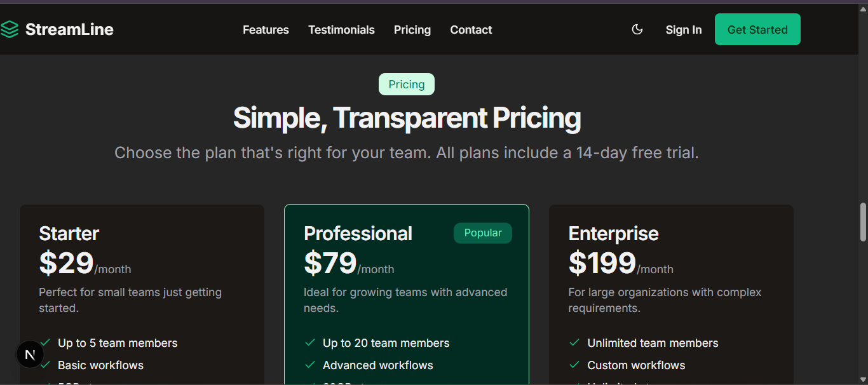868x385 pixels.
Task: Click the Popular badge on Professional plan
Action: (x=482, y=233)
